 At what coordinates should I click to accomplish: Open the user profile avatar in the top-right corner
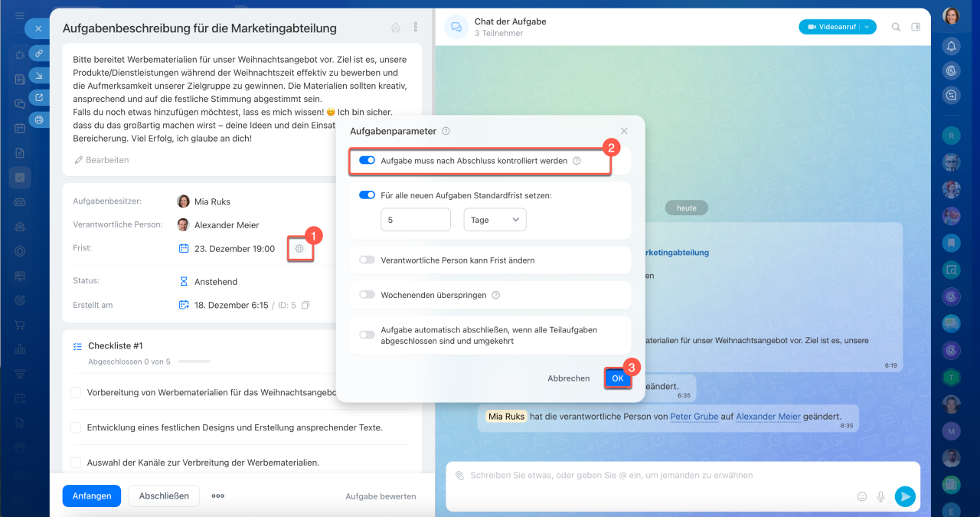(951, 16)
